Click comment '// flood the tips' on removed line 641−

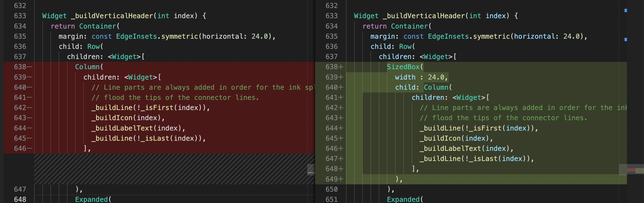(x=126, y=97)
